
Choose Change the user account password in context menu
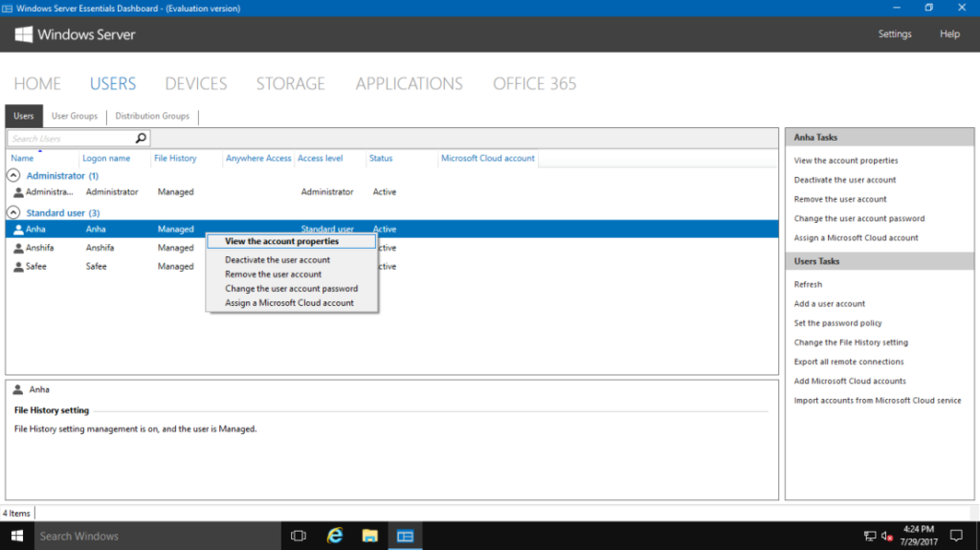(x=292, y=289)
